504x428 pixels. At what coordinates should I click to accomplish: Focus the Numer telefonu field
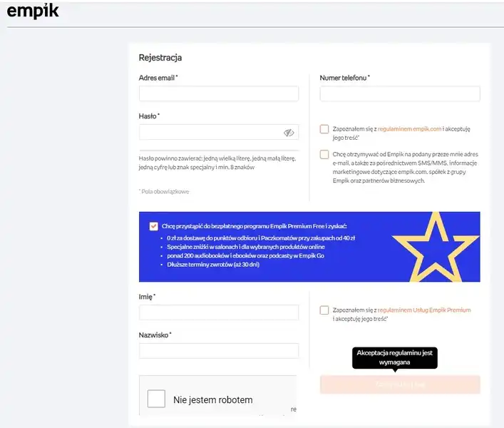tap(400, 93)
